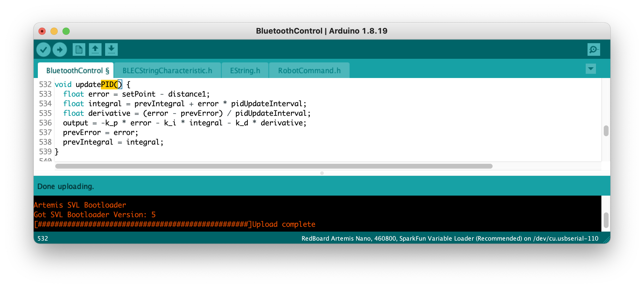Image resolution: width=644 pixels, height=288 pixels.
Task: Create a new sketch with the New icon
Action: pyautogui.click(x=79, y=49)
